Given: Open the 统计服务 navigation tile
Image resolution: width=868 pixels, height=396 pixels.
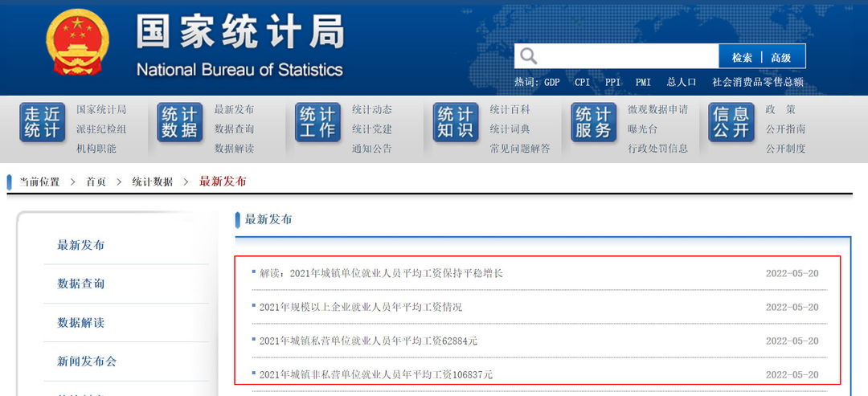Looking at the screenshot, I should pyautogui.click(x=593, y=123).
